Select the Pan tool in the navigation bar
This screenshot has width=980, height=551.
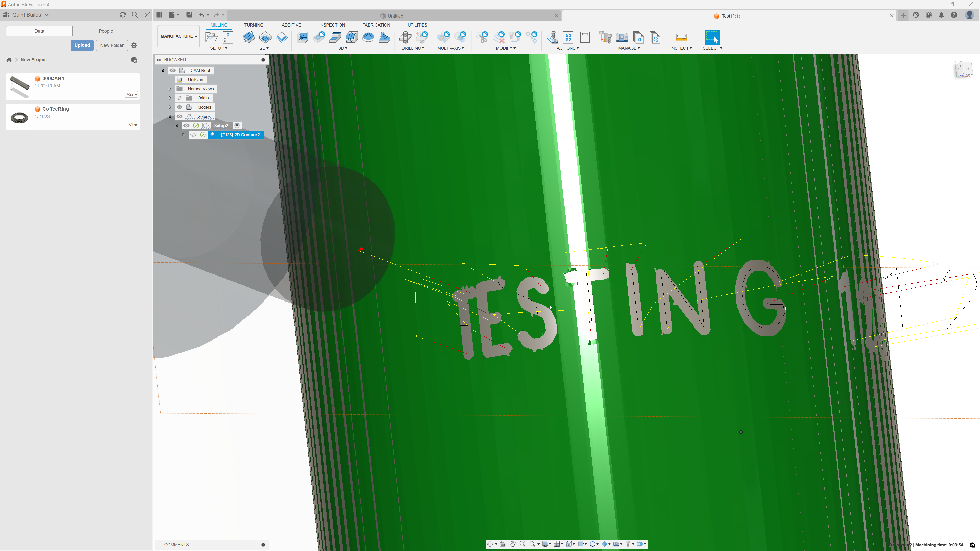click(512, 544)
